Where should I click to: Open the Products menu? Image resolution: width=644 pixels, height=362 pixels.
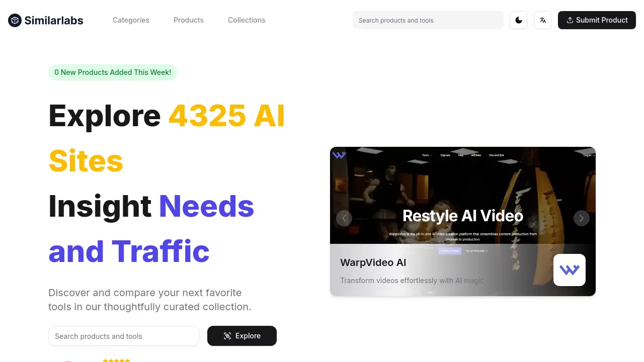189,20
